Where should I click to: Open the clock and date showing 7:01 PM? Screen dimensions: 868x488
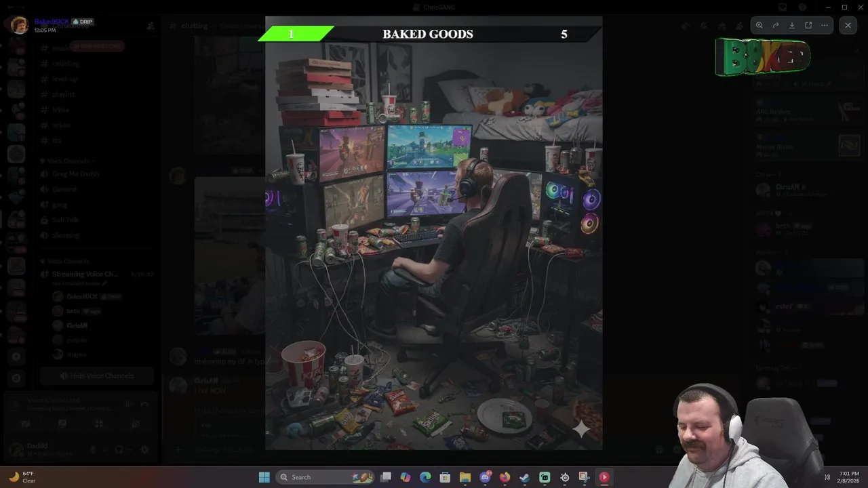click(848, 477)
